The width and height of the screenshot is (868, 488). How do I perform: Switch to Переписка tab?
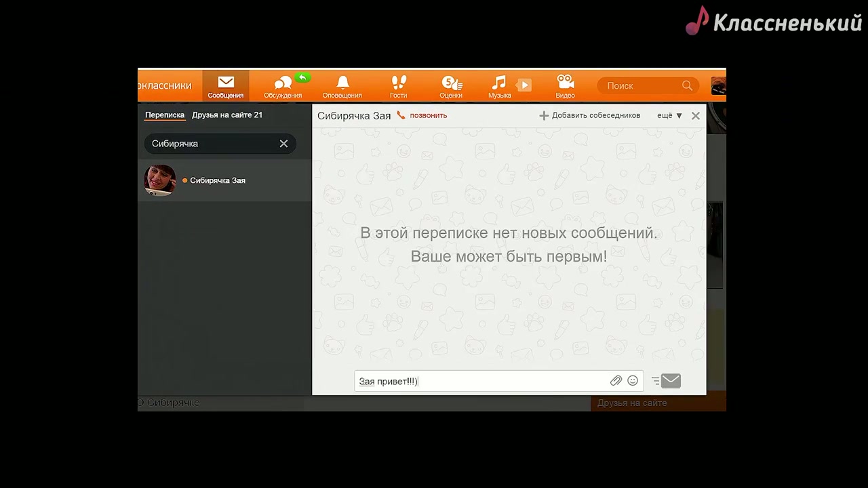pos(165,115)
